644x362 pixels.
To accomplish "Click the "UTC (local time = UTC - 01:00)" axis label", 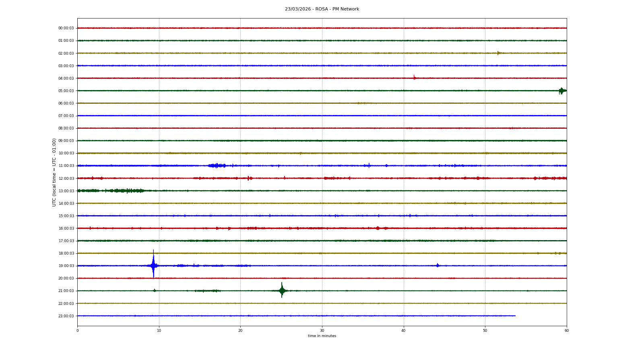I will point(54,172).
